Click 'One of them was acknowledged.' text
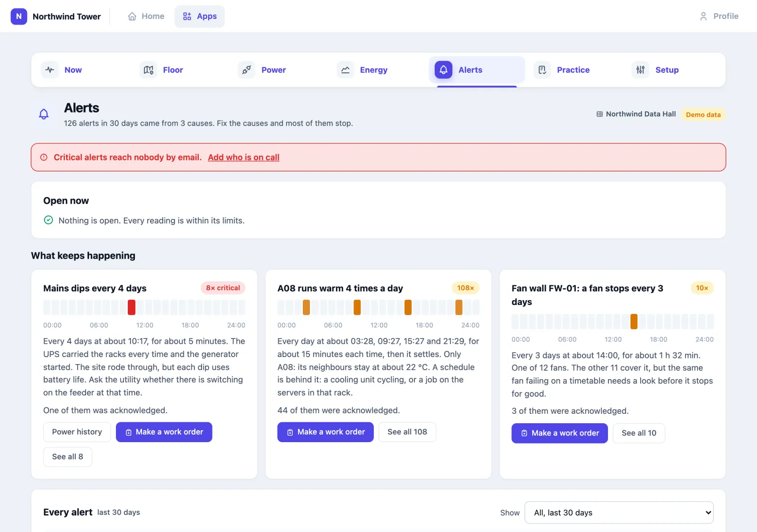757x532 pixels. [106, 410]
